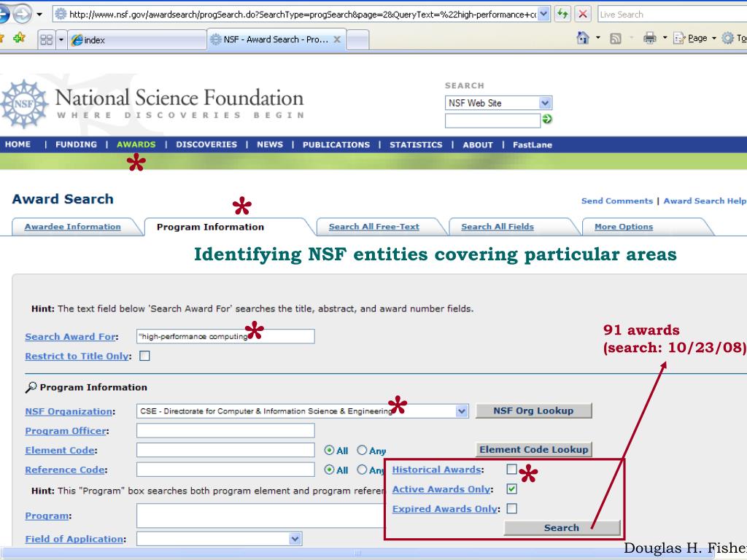This screenshot has height=560, width=747.
Task: Check the Expired Awards Only checkbox
Action: point(511,508)
